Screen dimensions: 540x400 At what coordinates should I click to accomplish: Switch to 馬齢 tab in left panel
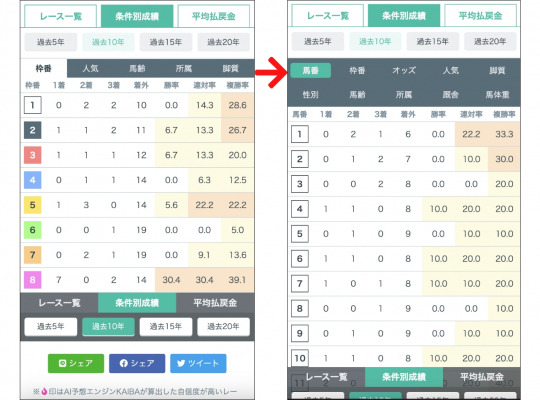137,68
